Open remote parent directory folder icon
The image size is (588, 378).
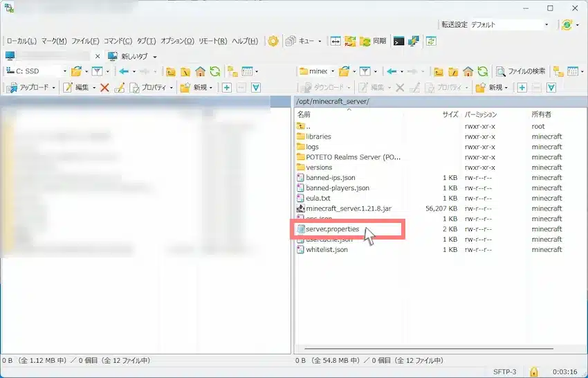tap(438, 71)
